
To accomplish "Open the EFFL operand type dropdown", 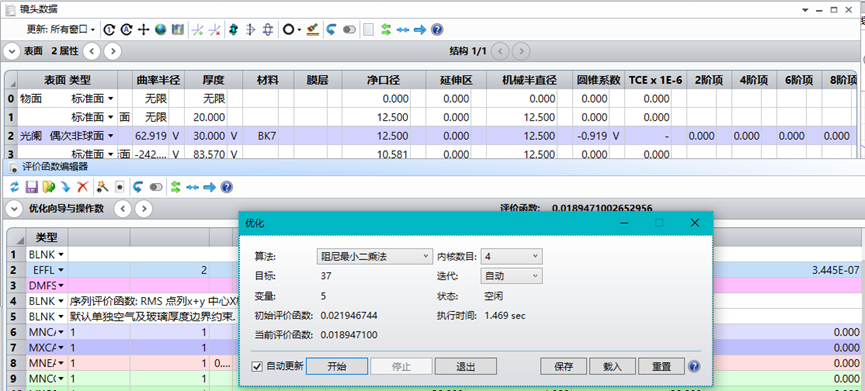I will tap(61, 270).
